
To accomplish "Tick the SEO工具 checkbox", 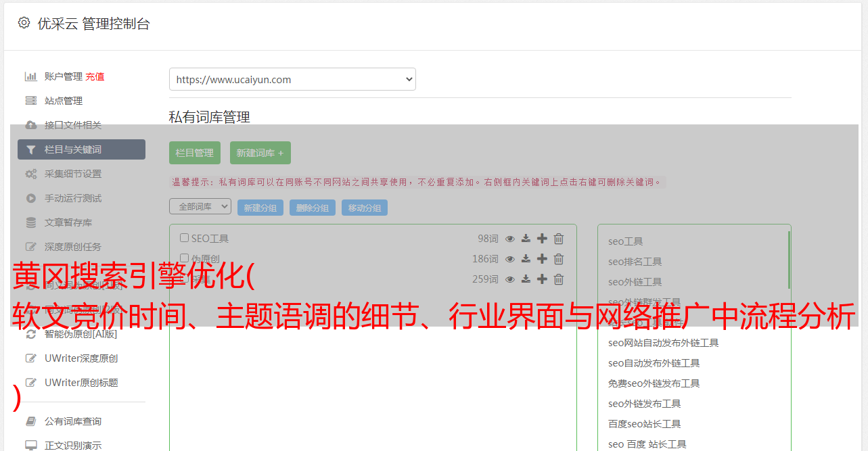I will coord(184,238).
